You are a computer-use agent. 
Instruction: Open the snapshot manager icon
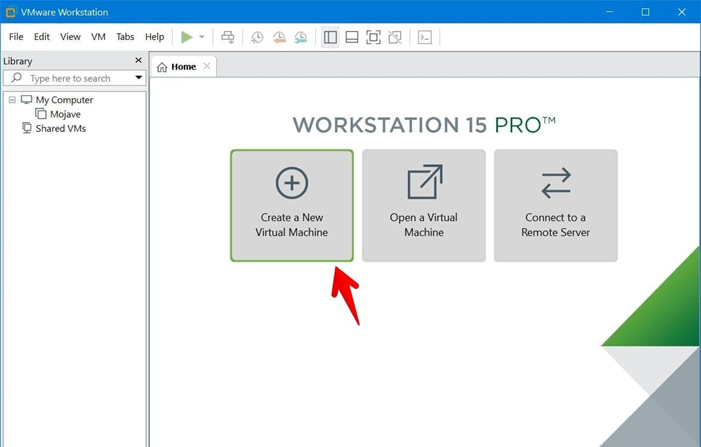(300, 37)
